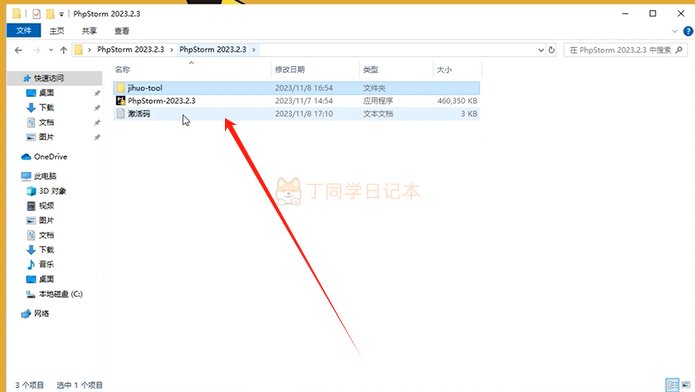Open address bar history dropdown
The image size is (695, 392).
(541, 50)
